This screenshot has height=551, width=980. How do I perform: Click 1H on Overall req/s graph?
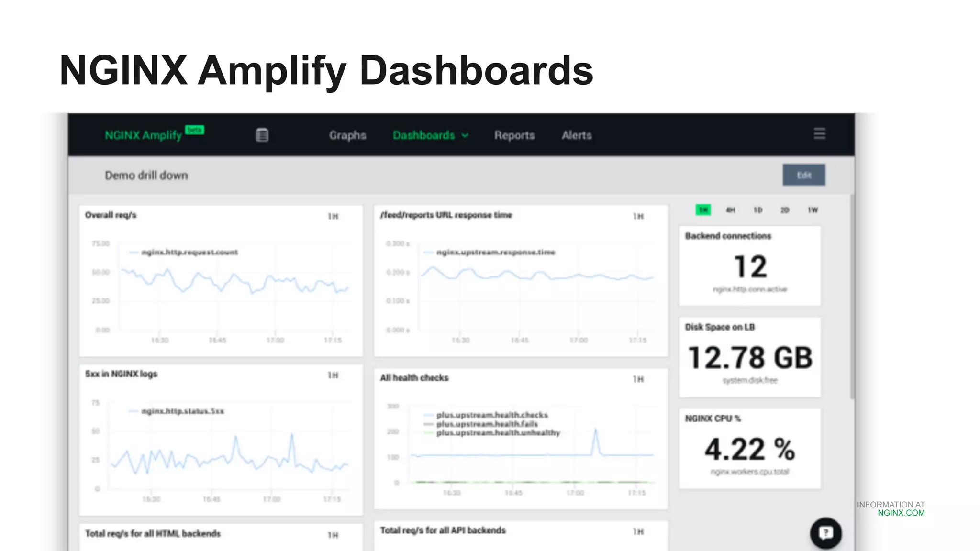pyautogui.click(x=333, y=217)
